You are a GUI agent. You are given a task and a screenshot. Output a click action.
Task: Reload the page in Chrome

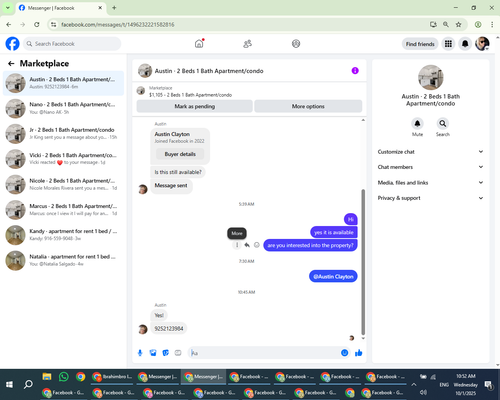pos(37,24)
